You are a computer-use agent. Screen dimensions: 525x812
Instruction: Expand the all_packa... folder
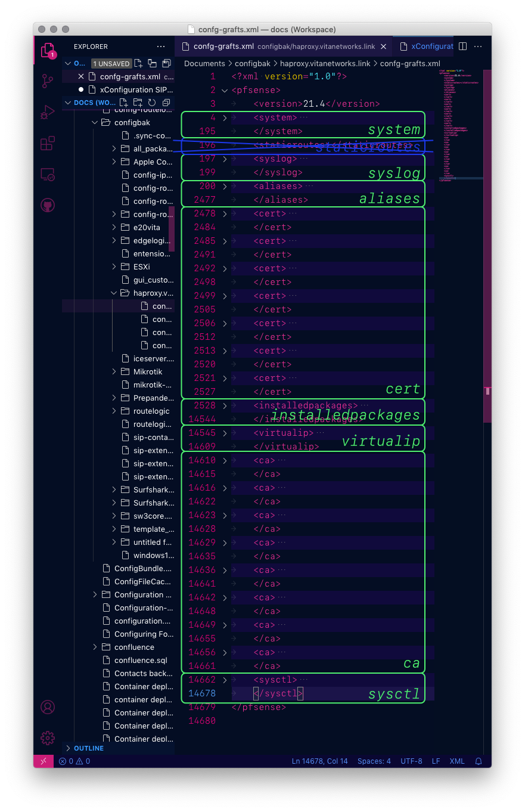click(114, 149)
